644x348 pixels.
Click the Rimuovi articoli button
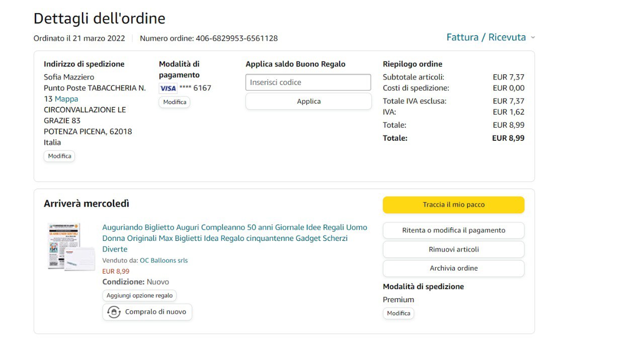453,249
